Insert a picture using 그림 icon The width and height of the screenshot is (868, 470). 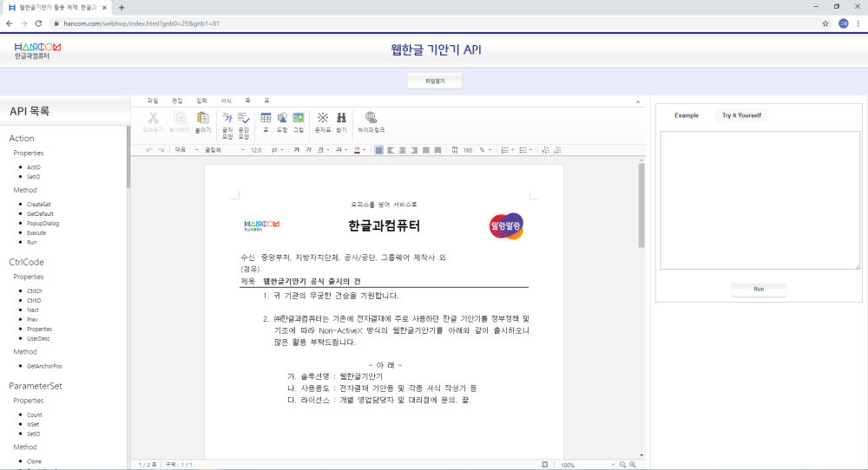pyautogui.click(x=299, y=118)
